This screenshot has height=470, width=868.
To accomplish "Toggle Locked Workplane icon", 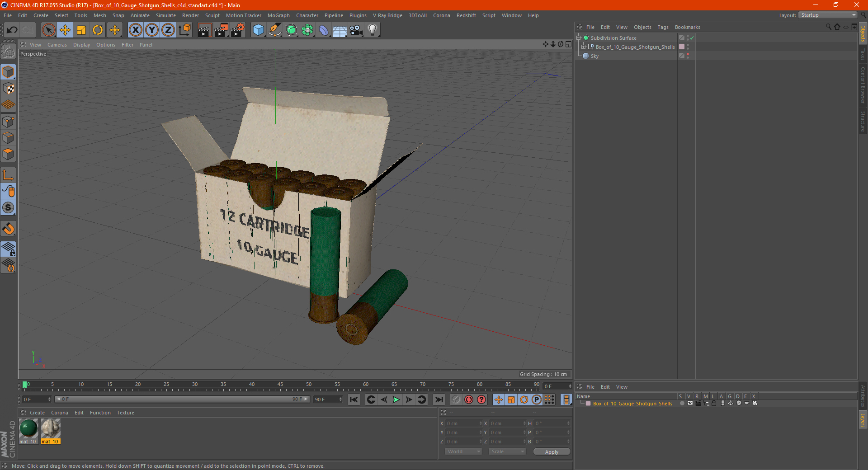I will (x=9, y=249).
